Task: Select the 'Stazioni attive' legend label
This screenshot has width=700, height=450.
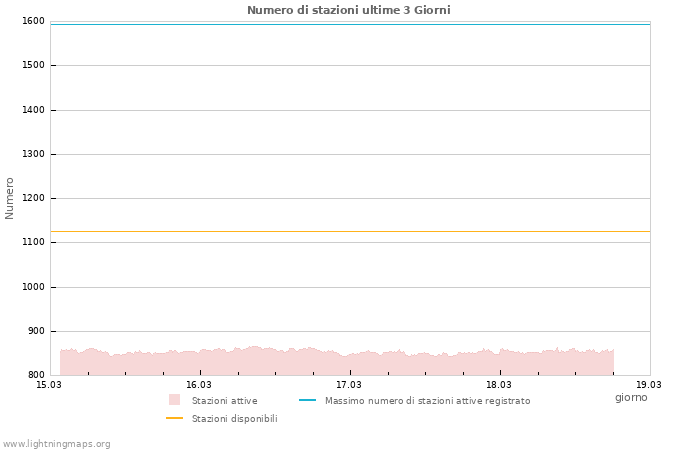Action: [x=224, y=401]
